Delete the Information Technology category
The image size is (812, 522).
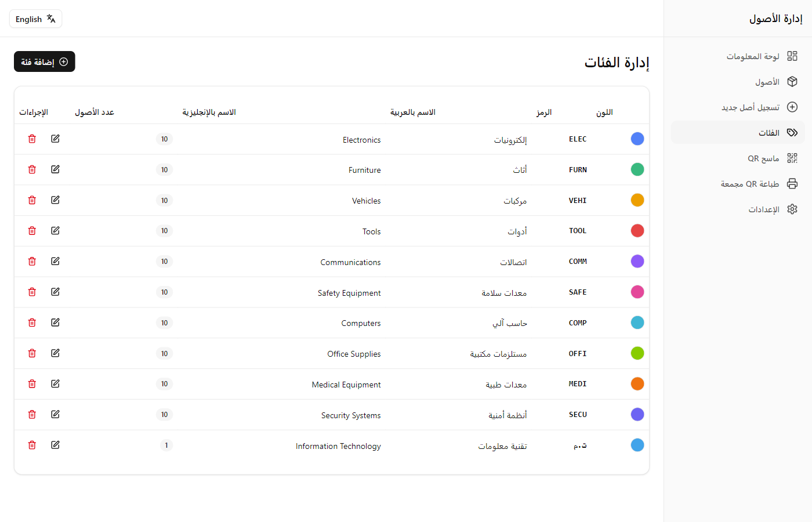pos(32,445)
